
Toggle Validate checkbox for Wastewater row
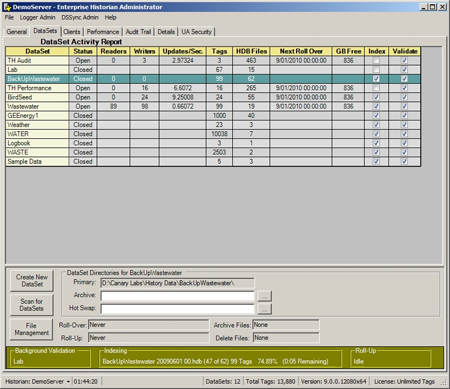click(x=404, y=106)
